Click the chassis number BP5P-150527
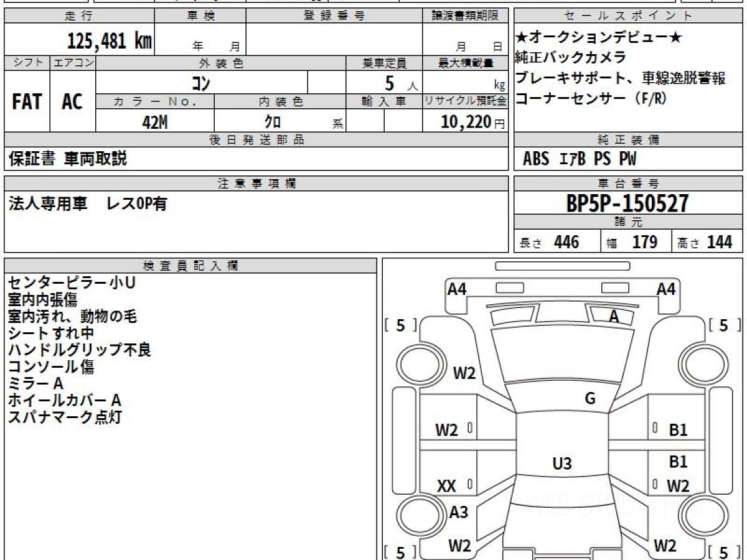This screenshot has height=560, width=747. click(x=627, y=203)
